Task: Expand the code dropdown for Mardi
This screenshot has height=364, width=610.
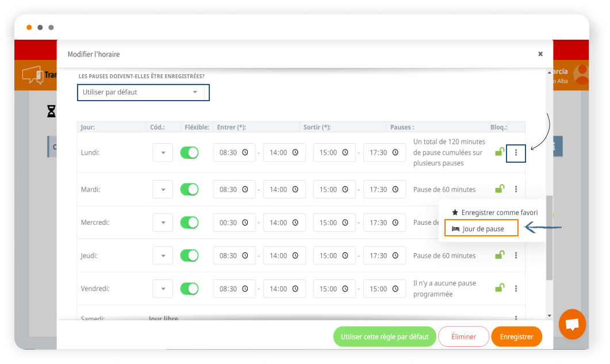Action: 163,189
